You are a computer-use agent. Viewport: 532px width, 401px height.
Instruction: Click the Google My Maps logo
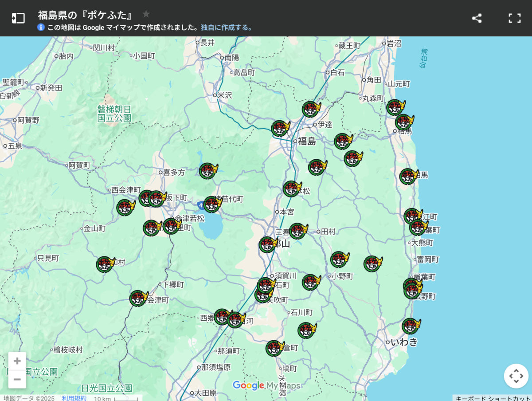(266, 385)
